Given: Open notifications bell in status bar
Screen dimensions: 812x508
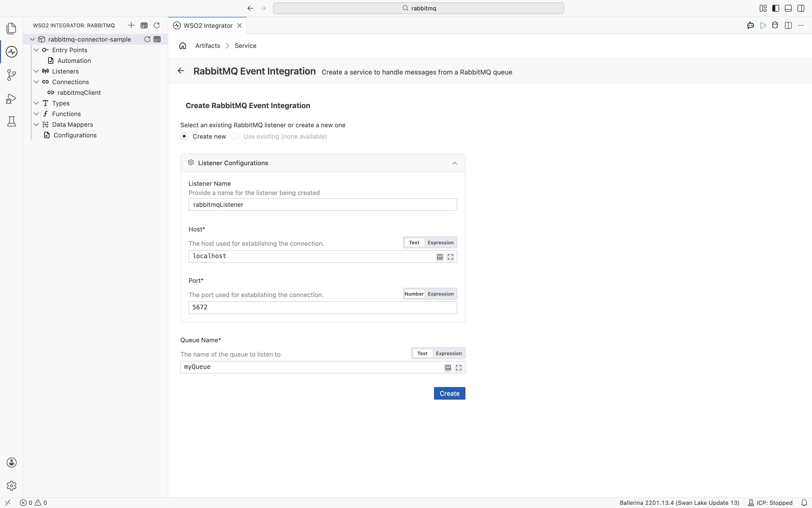Looking at the screenshot, I should pyautogui.click(x=804, y=503).
